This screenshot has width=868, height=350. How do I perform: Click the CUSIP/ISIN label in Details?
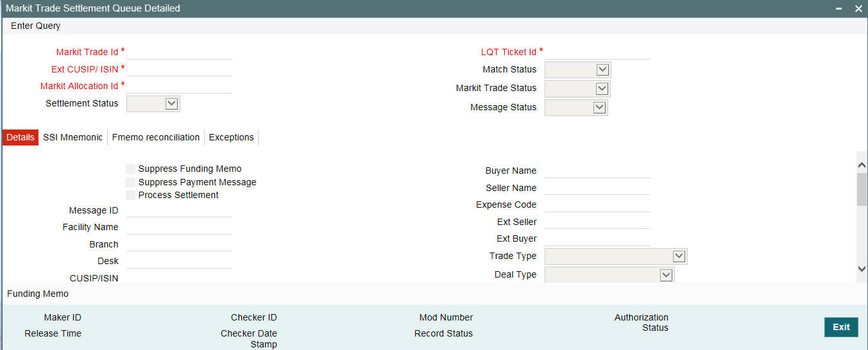[x=94, y=278]
